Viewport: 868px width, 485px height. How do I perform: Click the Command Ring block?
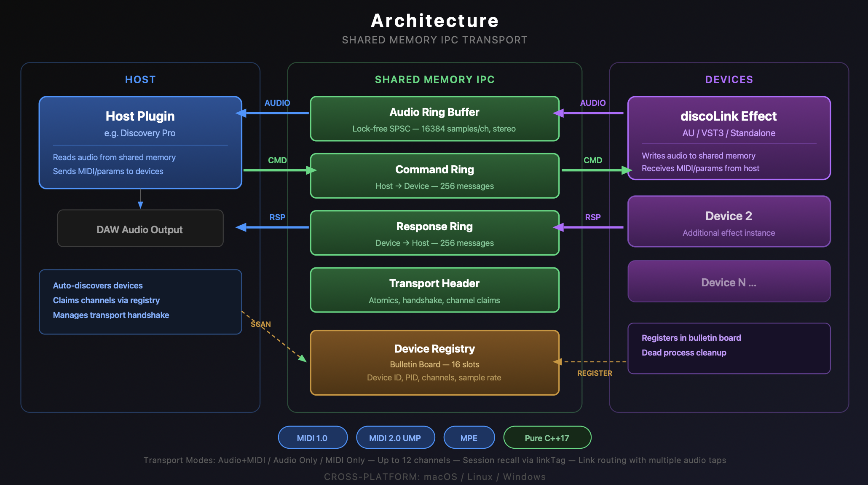coord(434,176)
